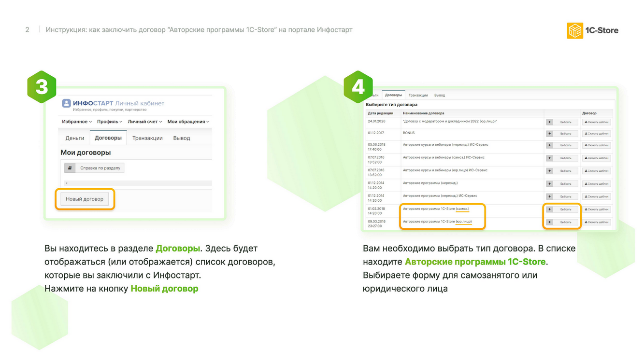
Task: Click the slide title starting with Инструкция
Action: tap(199, 30)
